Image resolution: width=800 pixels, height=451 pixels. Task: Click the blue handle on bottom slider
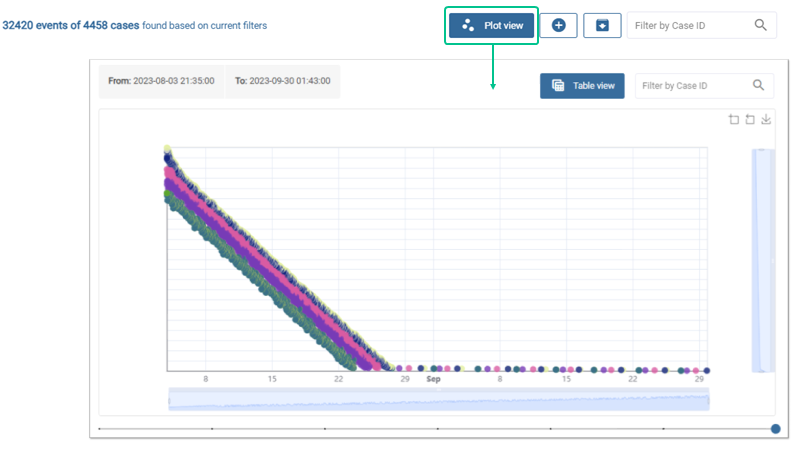point(776,429)
